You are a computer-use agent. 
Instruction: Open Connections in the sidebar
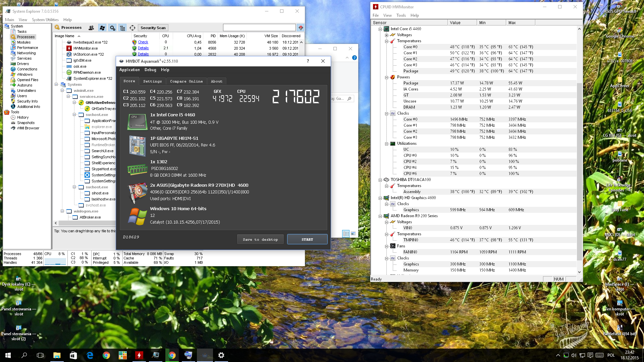(27, 69)
